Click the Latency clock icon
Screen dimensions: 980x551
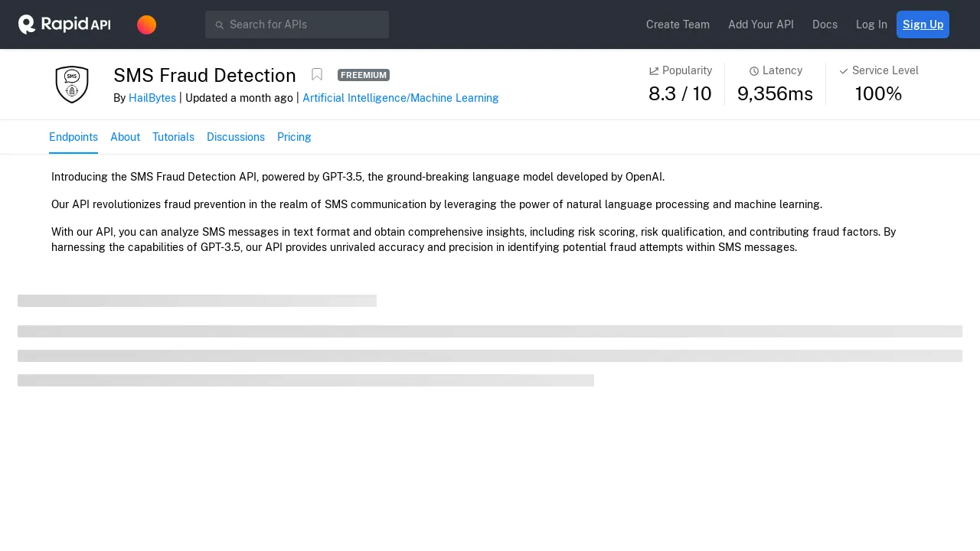(x=754, y=71)
